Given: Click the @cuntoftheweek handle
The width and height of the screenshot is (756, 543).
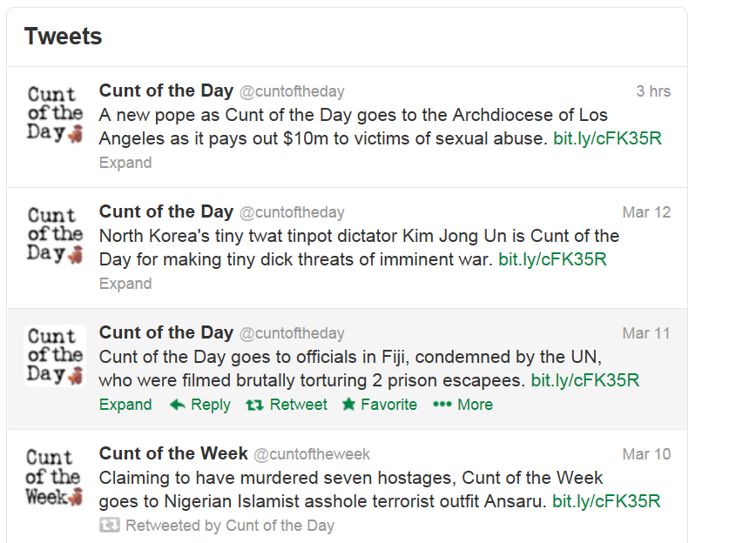Looking at the screenshot, I should (x=312, y=454).
